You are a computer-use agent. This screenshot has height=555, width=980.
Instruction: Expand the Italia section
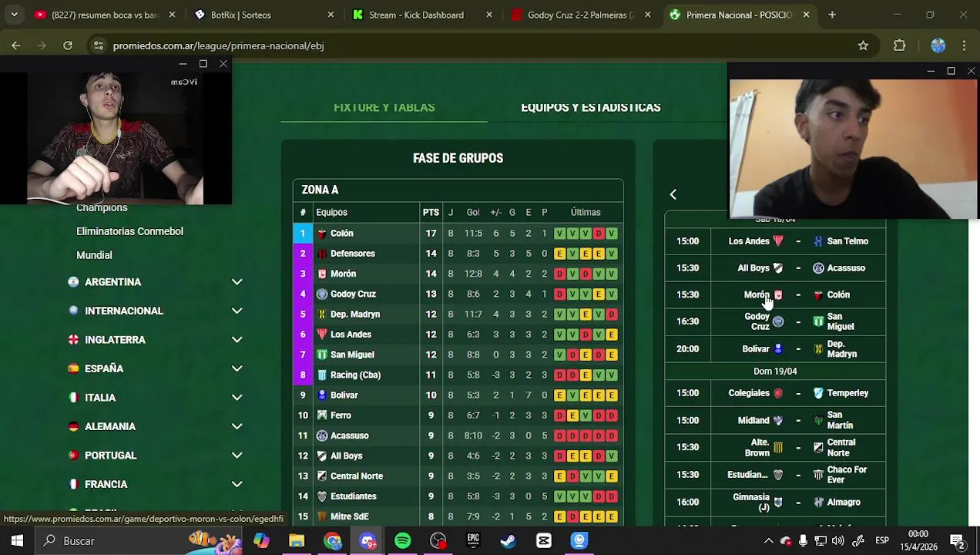coord(237,398)
